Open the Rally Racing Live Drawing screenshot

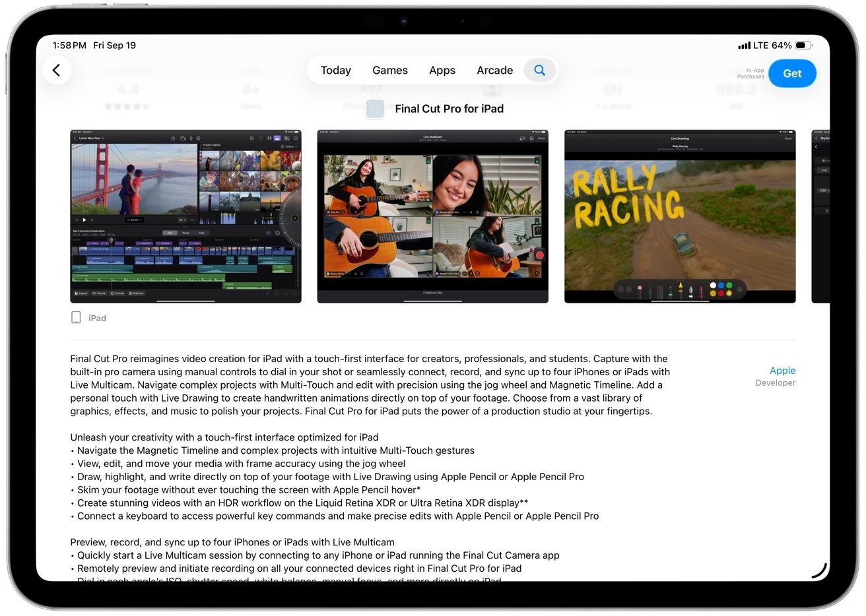pos(679,216)
